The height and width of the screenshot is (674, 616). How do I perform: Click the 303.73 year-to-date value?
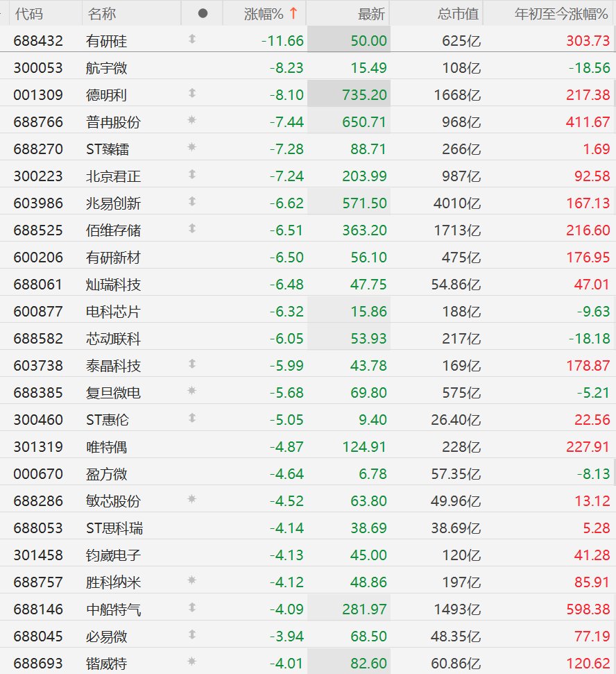(x=588, y=41)
